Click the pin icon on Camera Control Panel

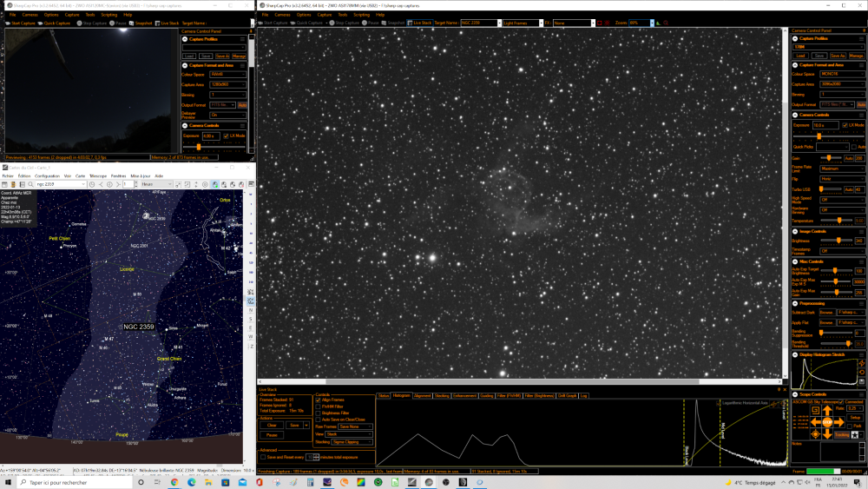pos(865,30)
